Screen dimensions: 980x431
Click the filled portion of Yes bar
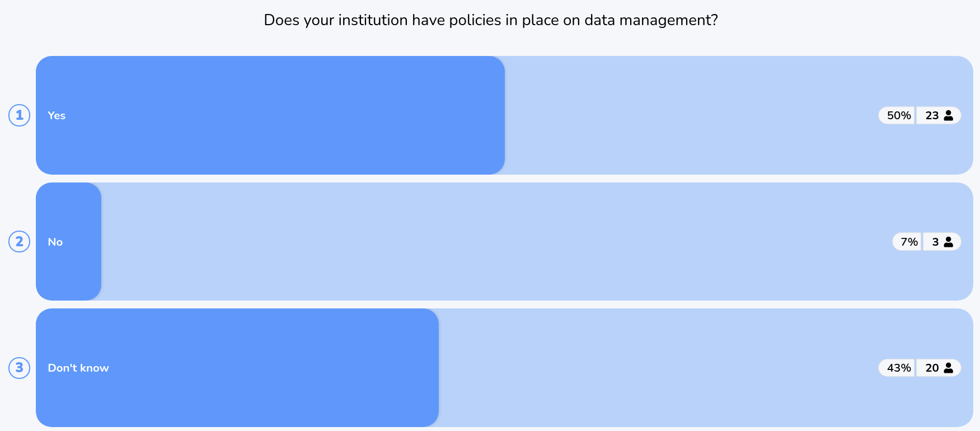tap(270, 115)
